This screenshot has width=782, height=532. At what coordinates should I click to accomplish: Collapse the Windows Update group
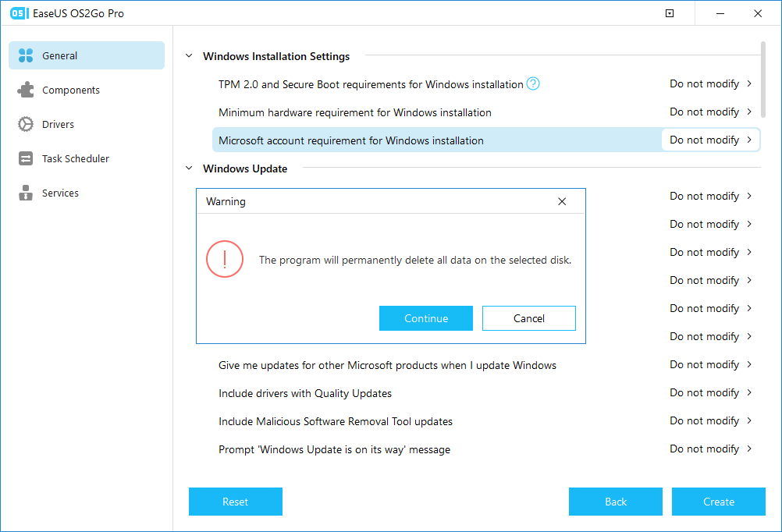[189, 168]
